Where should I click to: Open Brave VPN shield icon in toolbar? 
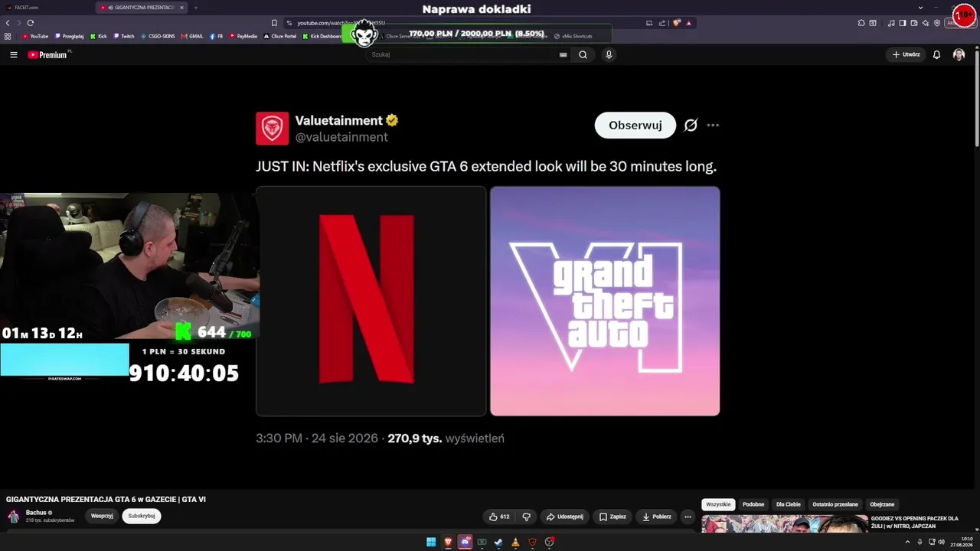tap(937, 23)
